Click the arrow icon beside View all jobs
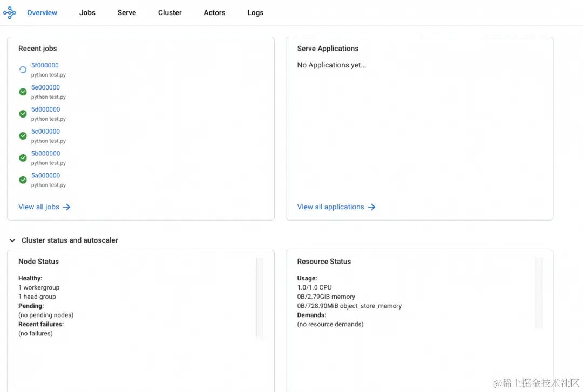The width and height of the screenshot is (583, 392). click(x=66, y=207)
